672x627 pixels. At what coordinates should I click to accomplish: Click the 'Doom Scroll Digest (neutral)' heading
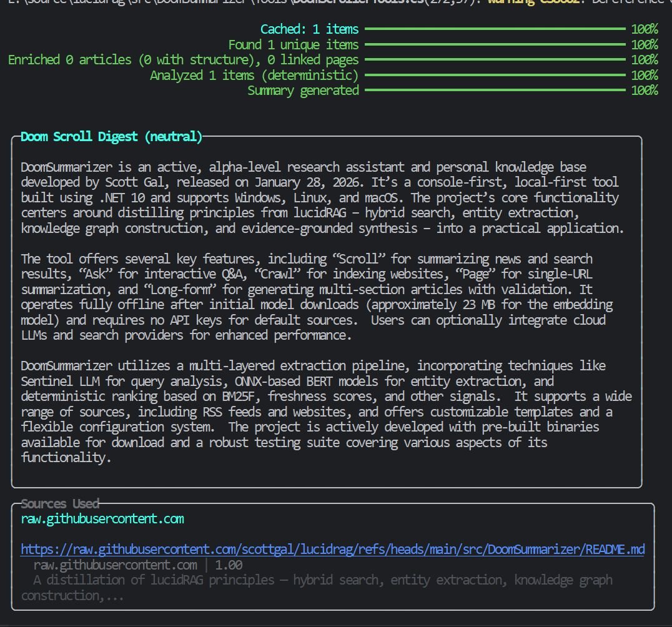pyautogui.click(x=111, y=137)
